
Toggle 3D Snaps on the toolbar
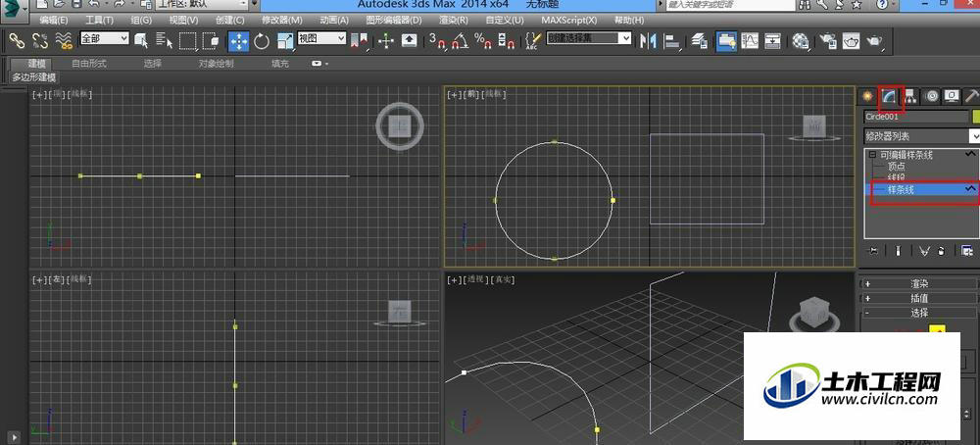click(x=437, y=41)
